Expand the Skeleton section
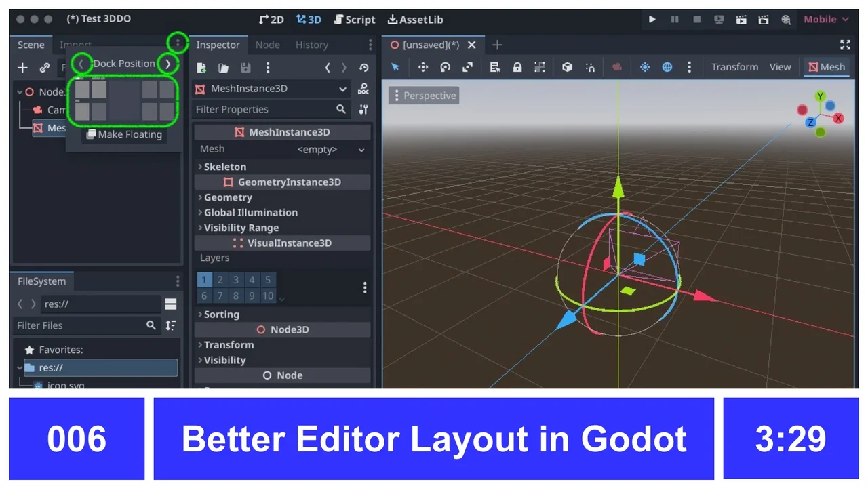Viewport: 868px width, 488px height. point(224,167)
